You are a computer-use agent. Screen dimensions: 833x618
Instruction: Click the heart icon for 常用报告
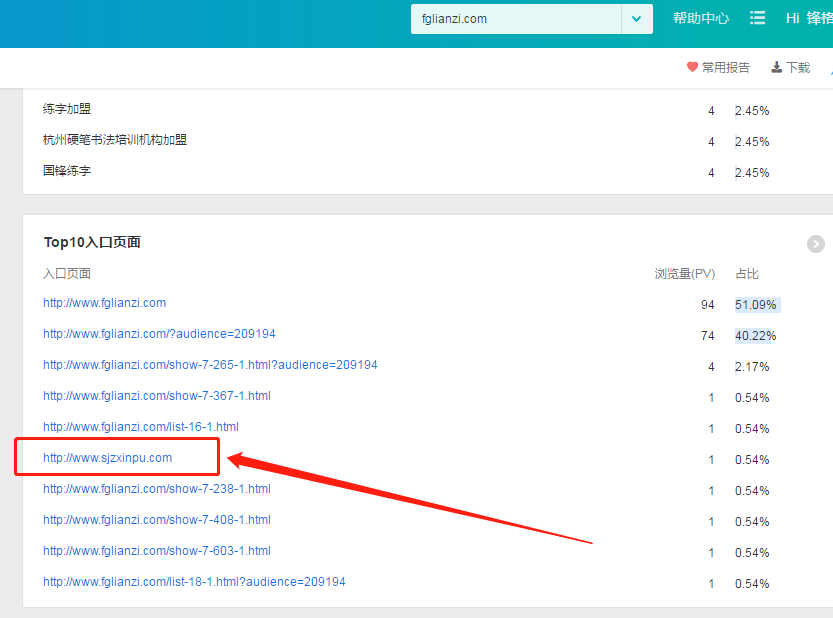[x=692, y=67]
